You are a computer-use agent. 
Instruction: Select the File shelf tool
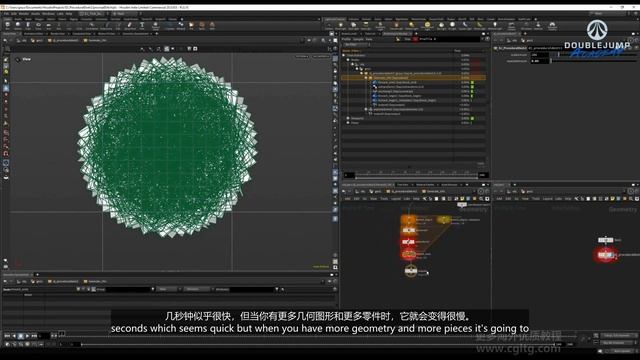pyautogui.click(x=191, y=26)
